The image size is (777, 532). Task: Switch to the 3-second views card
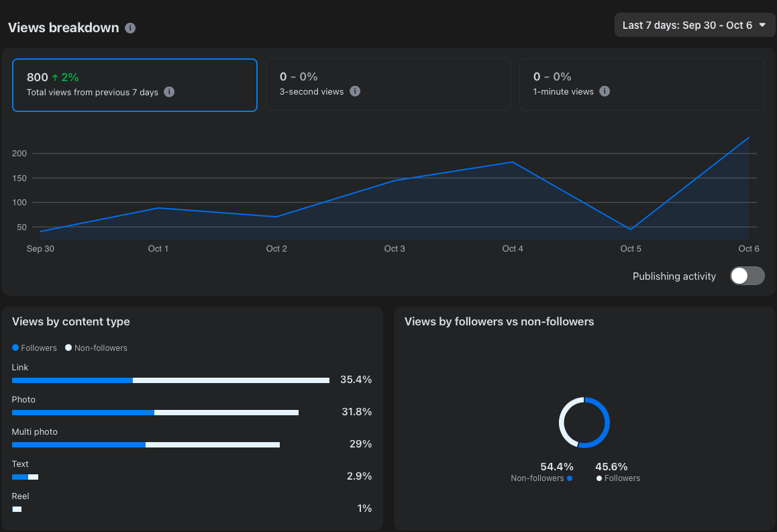(x=388, y=85)
